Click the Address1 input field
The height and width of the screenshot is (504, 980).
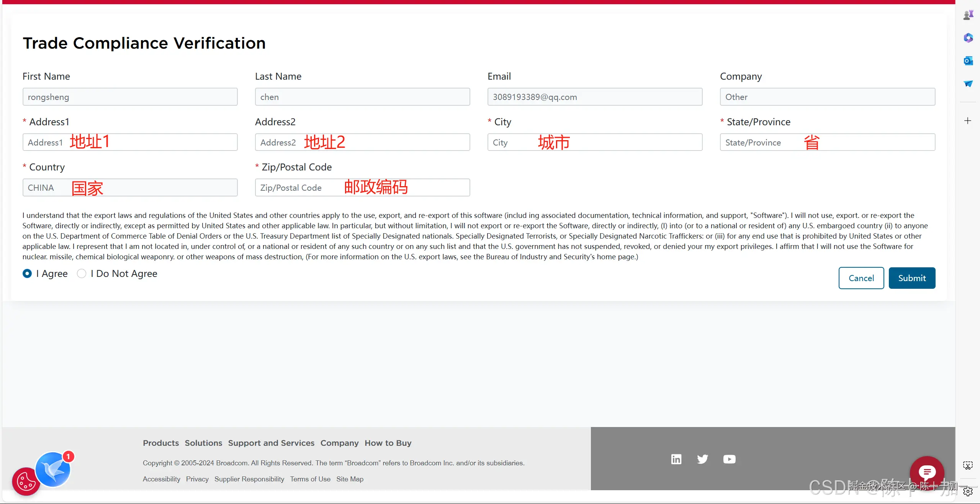(x=130, y=142)
